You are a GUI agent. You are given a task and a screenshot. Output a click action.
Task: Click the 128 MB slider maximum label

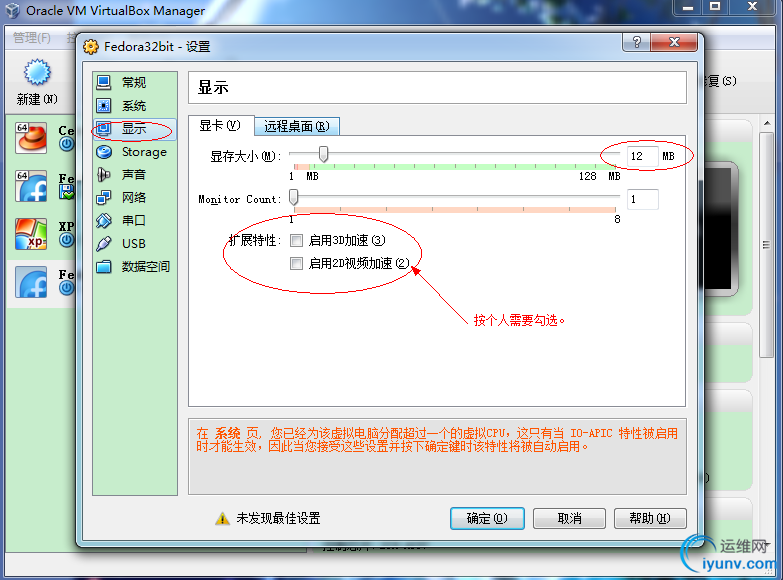pyautogui.click(x=599, y=176)
